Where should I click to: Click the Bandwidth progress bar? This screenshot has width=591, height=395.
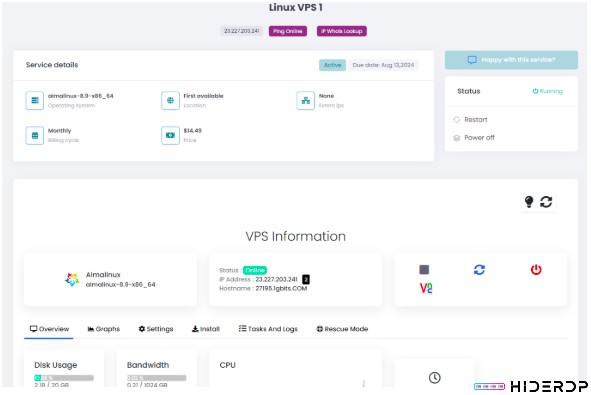tap(156, 378)
